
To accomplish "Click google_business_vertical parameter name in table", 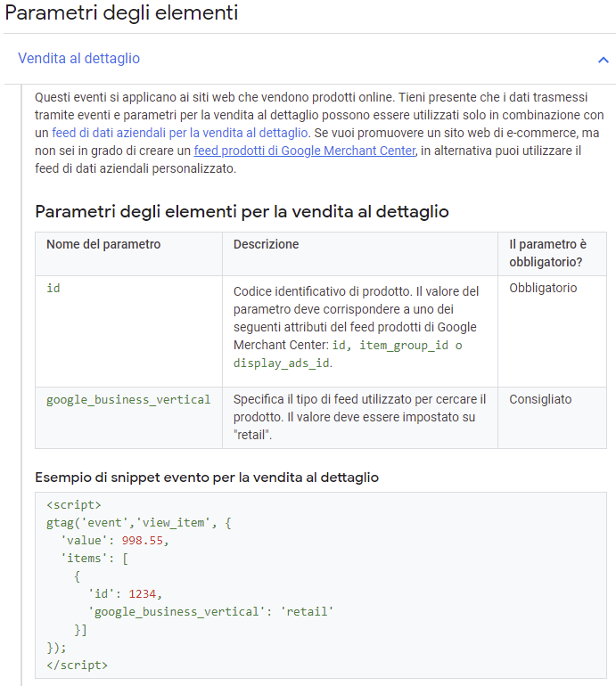I will pyautogui.click(x=128, y=400).
